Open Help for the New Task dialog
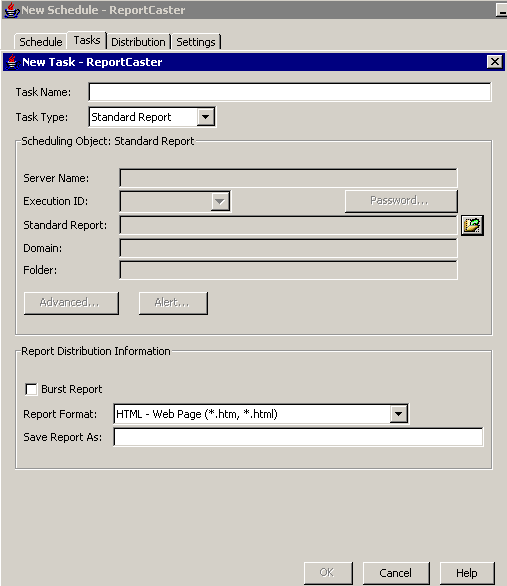The image size is (507, 586). click(467, 573)
